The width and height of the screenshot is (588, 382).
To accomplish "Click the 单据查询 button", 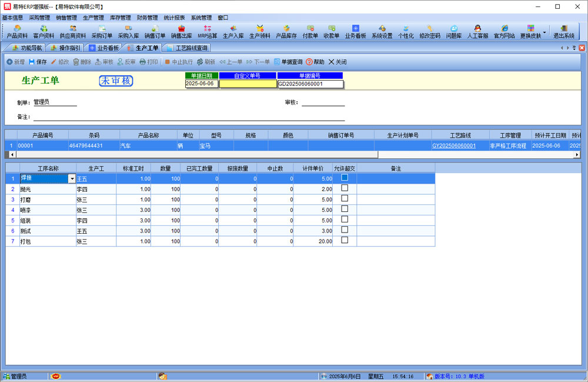I will [288, 62].
